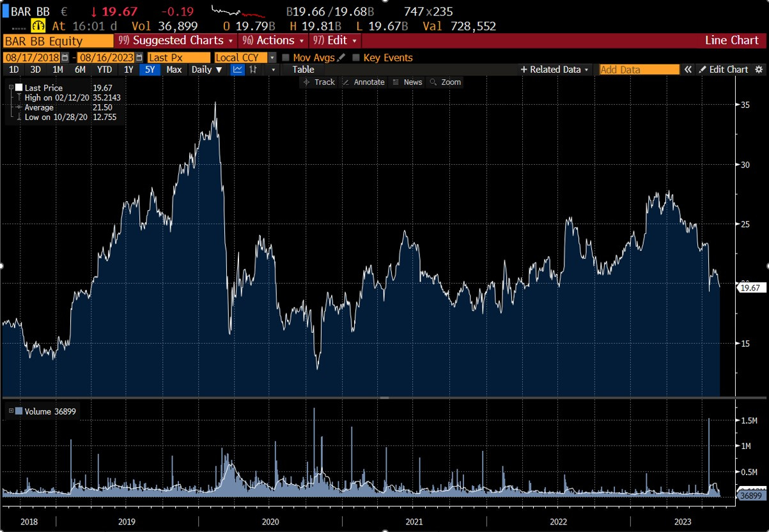Click the Average 21.50 legend row
The image size is (769, 532).
(x=65, y=107)
